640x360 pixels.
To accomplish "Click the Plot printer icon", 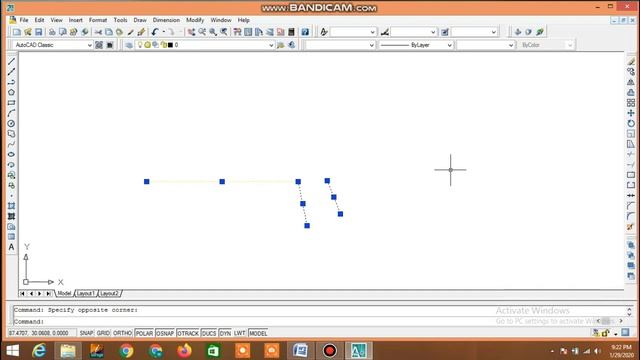I will point(52,32).
